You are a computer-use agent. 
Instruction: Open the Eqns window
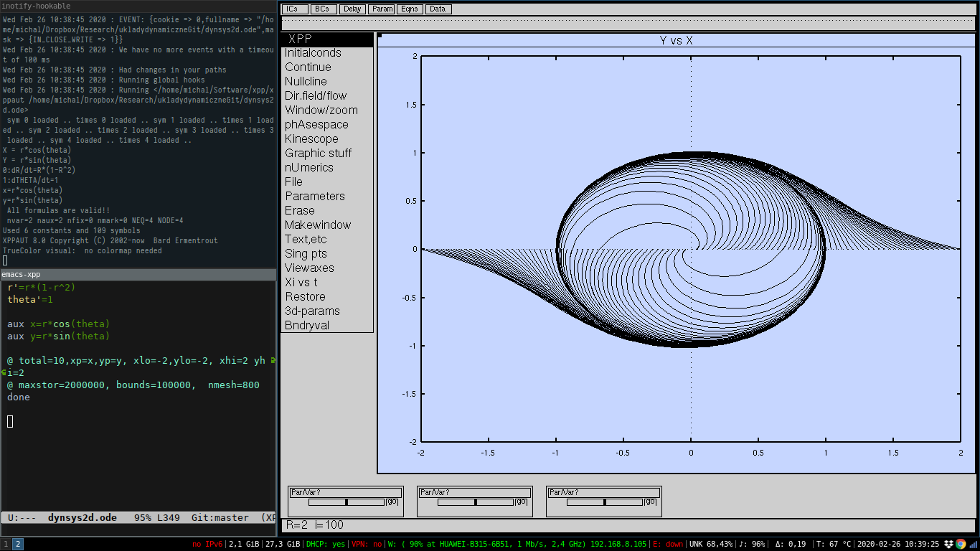(409, 9)
